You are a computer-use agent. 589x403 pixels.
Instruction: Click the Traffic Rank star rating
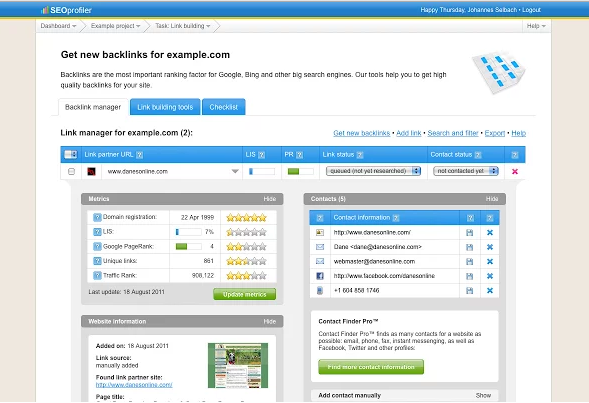[x=246, y=276]
